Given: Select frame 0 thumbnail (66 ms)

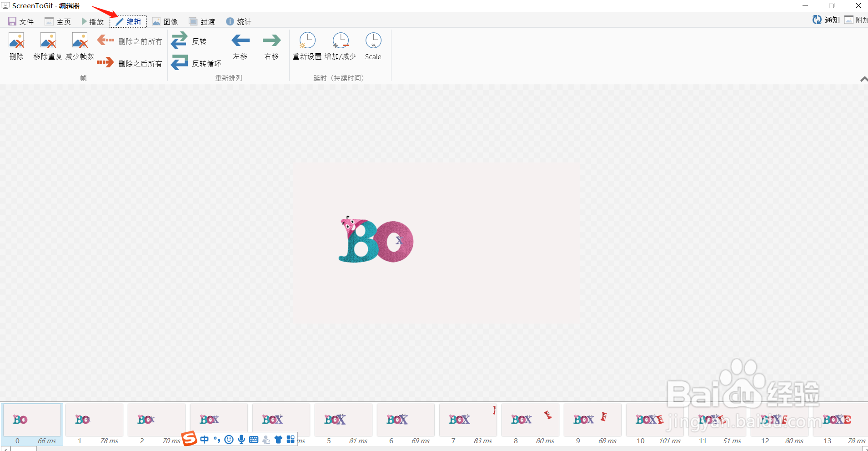Looking at the screenshot, I should pos(32,424).
